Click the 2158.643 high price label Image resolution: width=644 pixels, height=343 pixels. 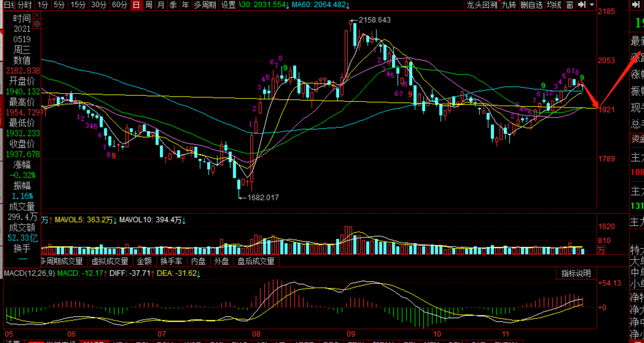375,20
